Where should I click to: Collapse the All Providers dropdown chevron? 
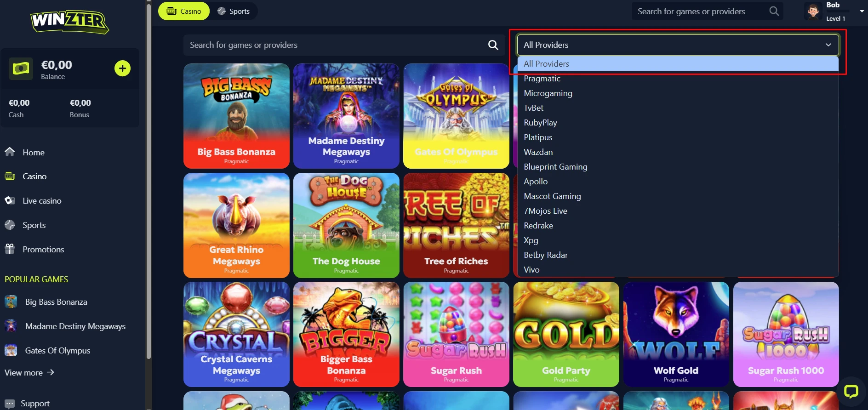coord(828,45)
